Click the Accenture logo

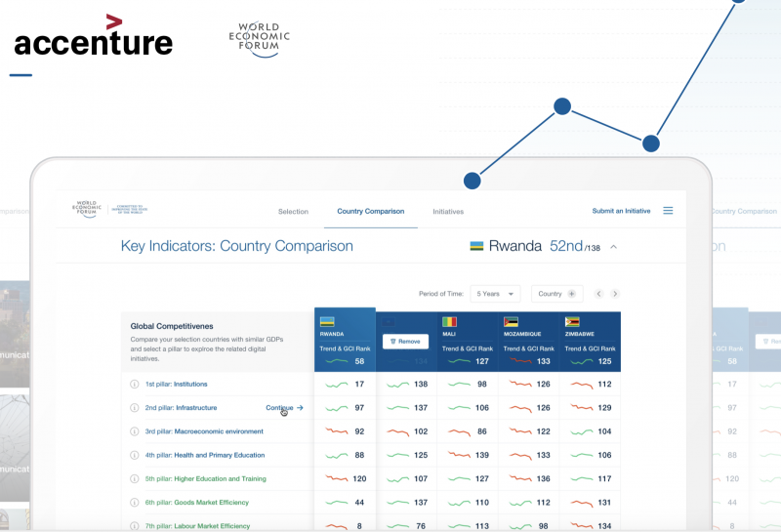(x=93, y=36)
